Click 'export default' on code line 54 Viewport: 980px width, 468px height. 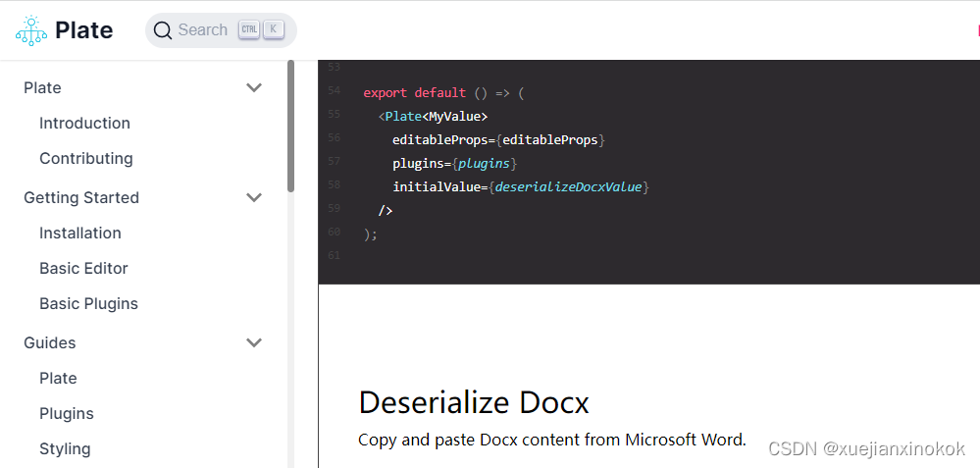(414, 92)
